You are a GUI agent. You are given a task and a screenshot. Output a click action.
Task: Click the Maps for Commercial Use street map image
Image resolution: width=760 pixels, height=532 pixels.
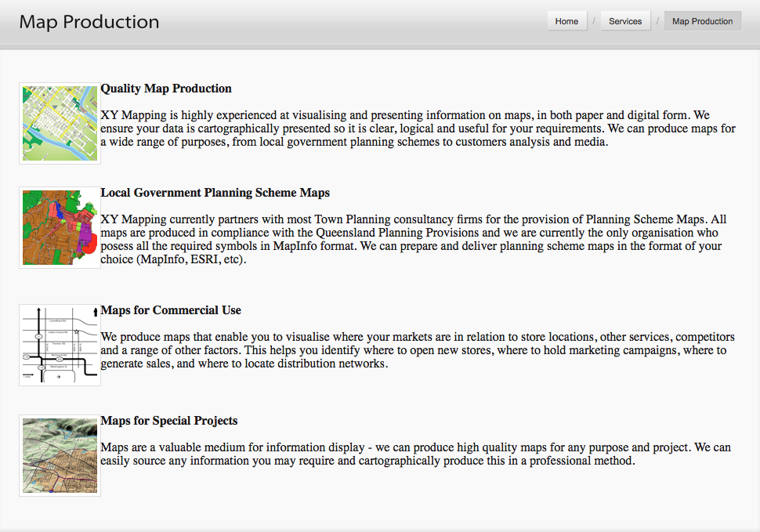tap(60, 345)
